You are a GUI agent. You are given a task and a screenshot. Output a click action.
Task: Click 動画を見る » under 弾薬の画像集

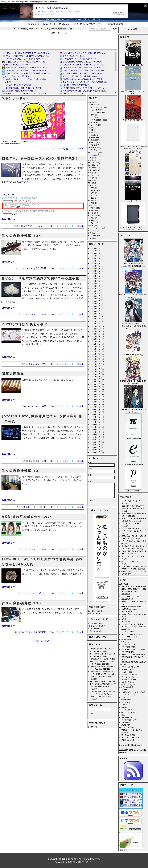click(x=8, y=400)
